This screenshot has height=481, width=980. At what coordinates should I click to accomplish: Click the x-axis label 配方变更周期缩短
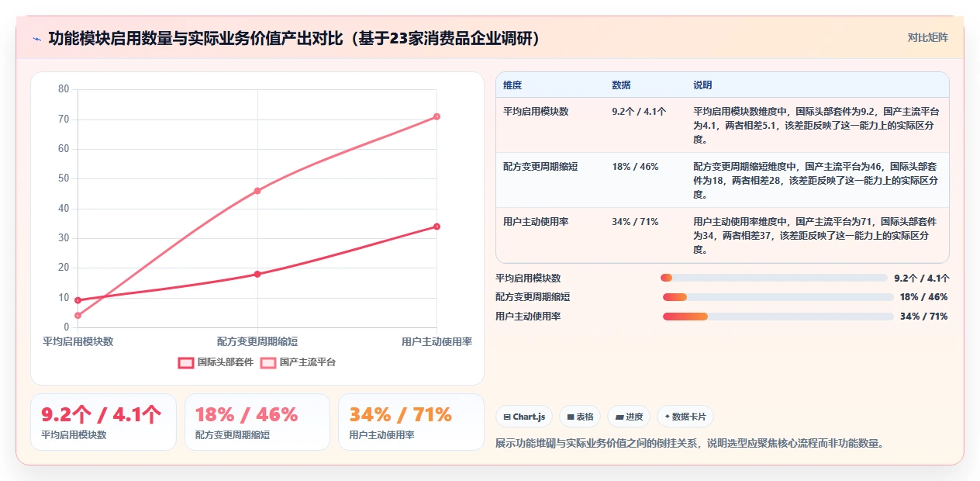click(x=257, y=341)
